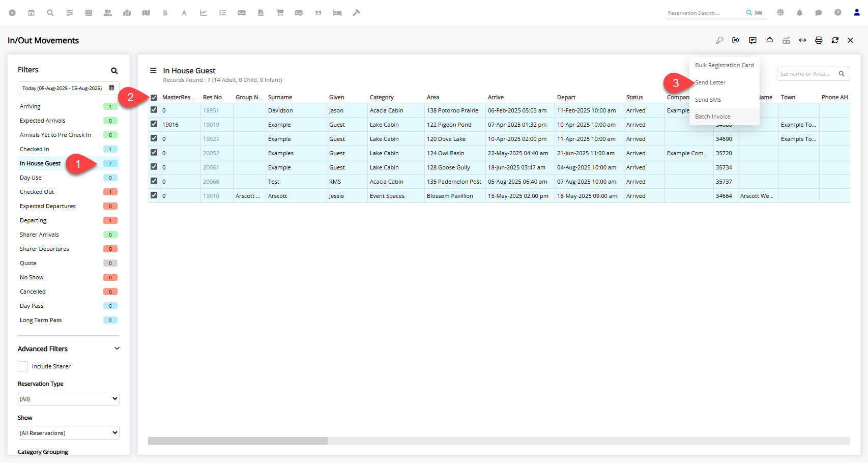Open the help question mark icon
The image size is (868, 463).
837,13
